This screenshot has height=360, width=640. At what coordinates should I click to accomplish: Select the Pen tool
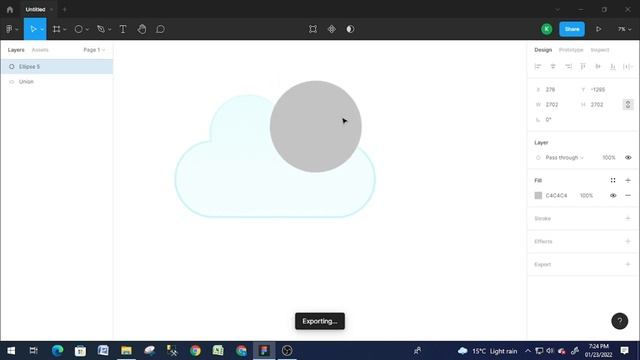click(x=101, y=29)
